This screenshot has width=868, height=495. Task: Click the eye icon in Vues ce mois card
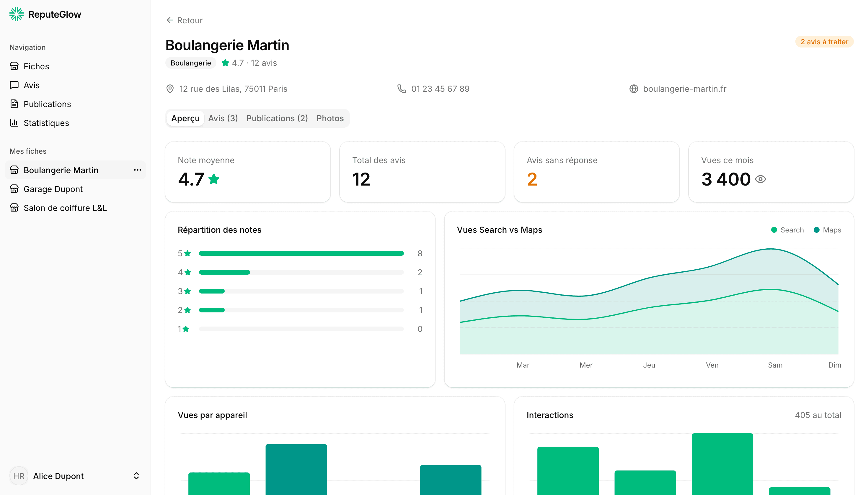click(760, 179)
